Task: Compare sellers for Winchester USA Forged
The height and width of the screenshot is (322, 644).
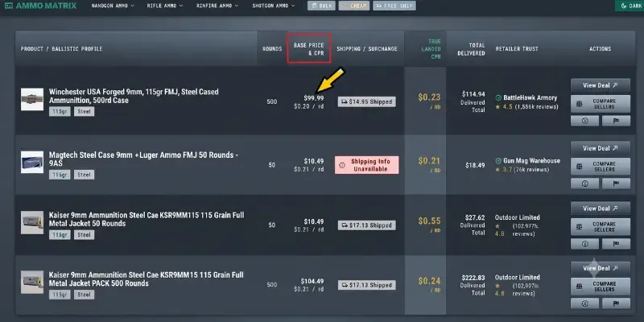Action: pyautogui.click(x=600, y=104)
